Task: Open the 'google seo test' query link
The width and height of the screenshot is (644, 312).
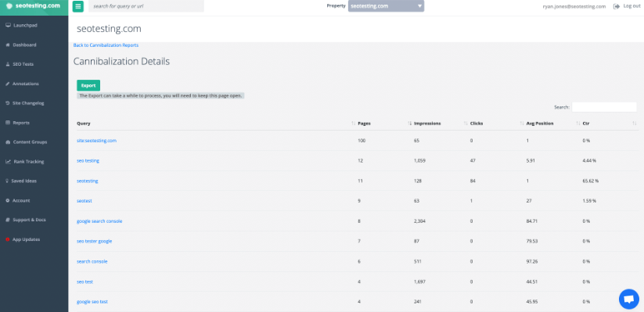Action: 92,301
